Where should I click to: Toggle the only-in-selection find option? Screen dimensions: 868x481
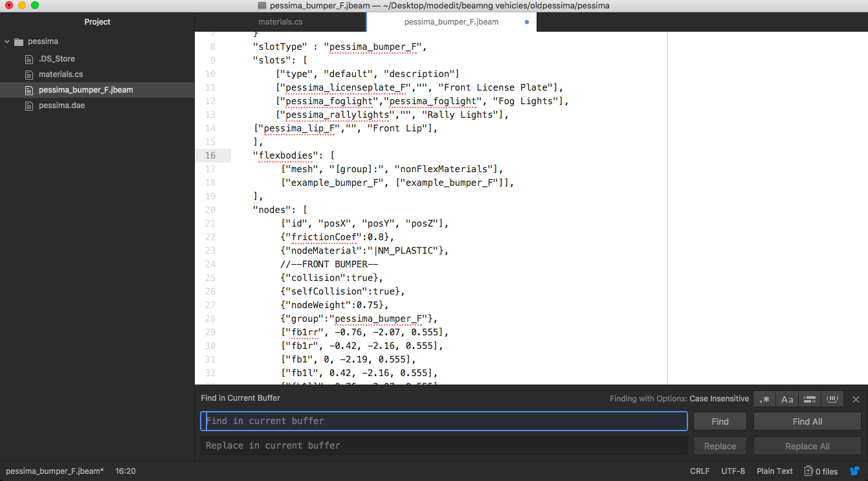[809, 399]
